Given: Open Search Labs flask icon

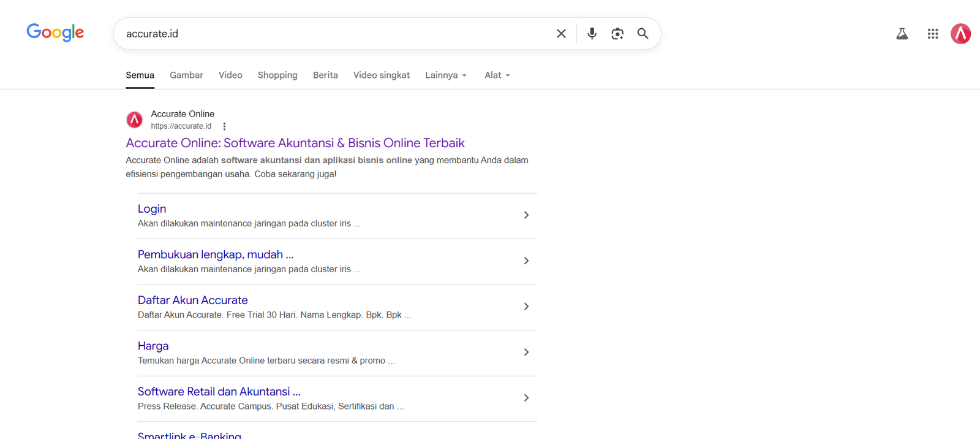Looking at the screenshot, I should click(902, 34).
